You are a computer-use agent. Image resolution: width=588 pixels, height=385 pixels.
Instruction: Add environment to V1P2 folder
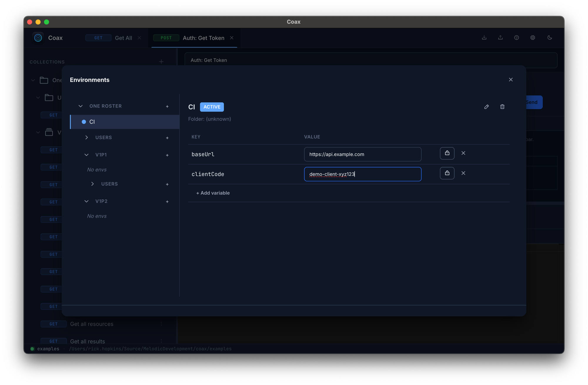167,202
